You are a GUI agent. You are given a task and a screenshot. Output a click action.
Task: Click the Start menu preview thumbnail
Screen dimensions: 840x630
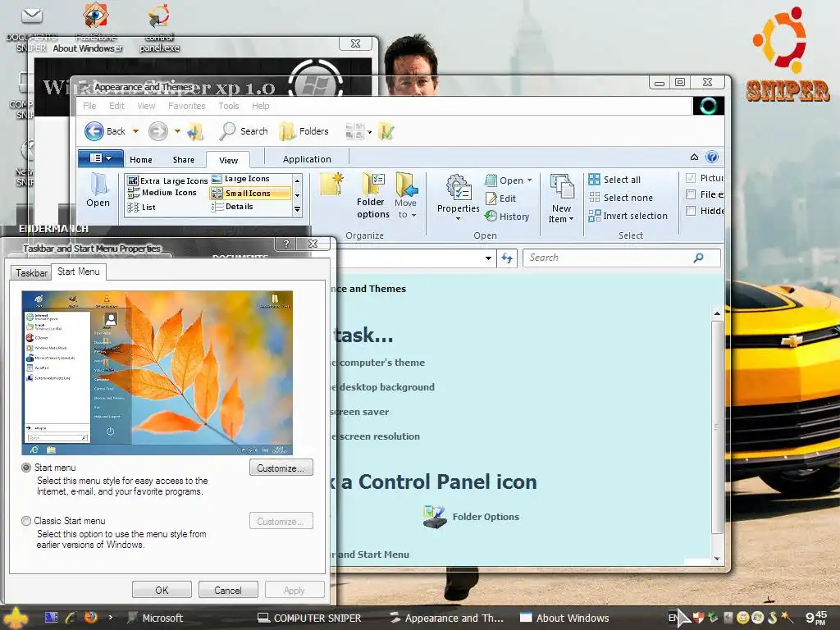click(157, 373)
